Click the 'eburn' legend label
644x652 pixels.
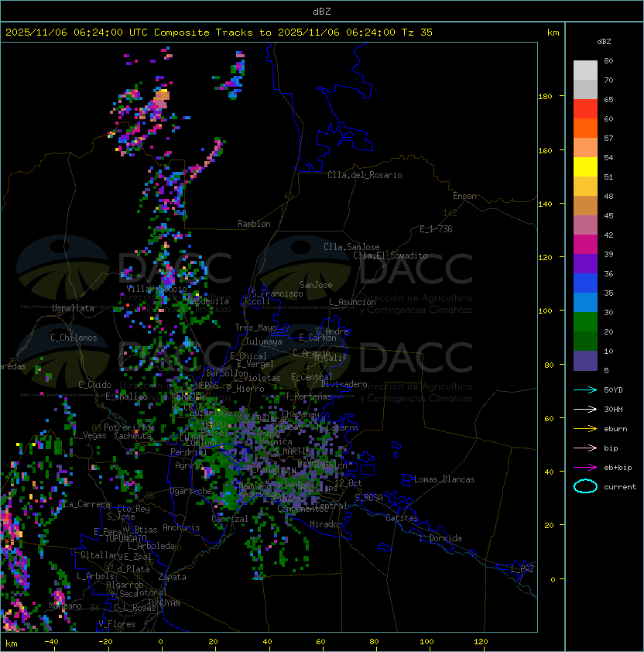[x=615, y=429]
